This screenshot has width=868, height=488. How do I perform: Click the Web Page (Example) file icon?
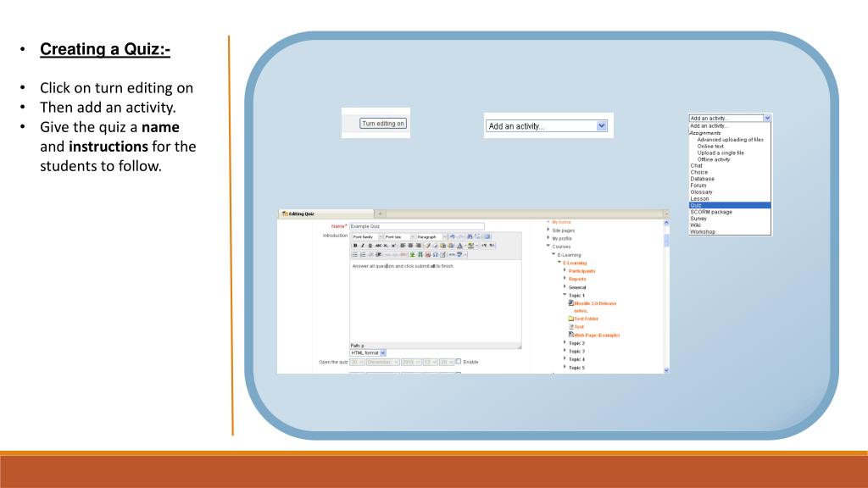pyautogui.click(x=570, y=335)
